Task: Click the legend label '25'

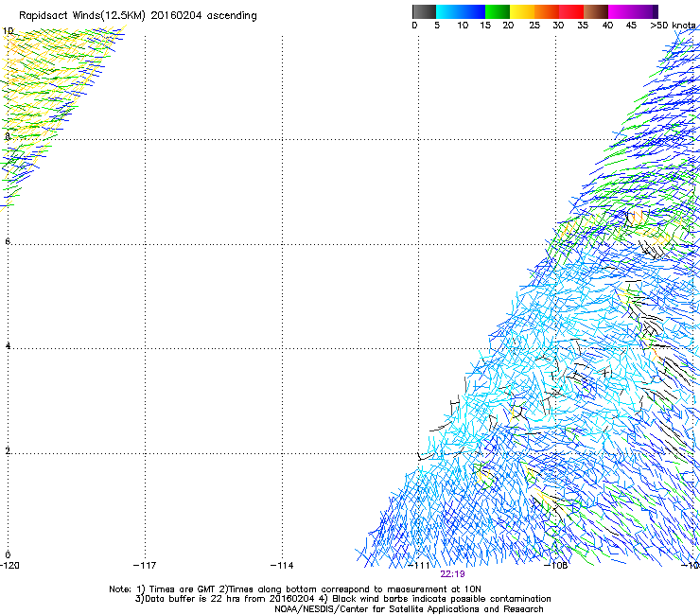Action: pos(534,26)
